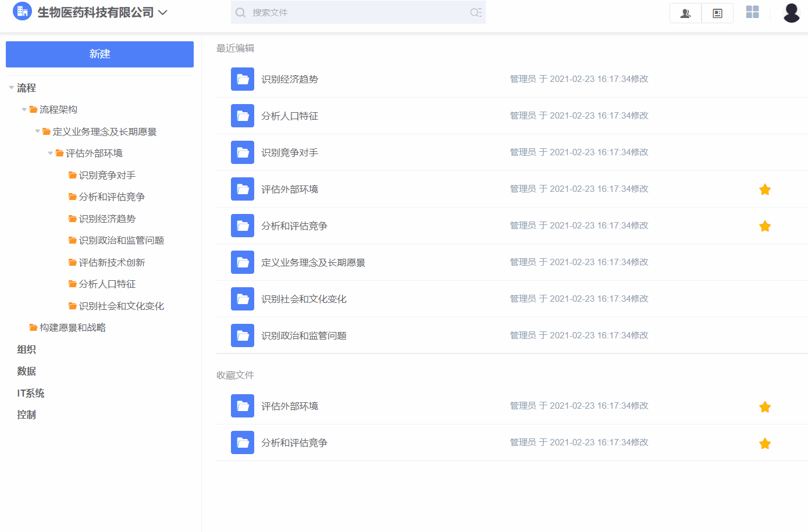
Task: Open the company logo icon
Action: (x=22, y=12)
